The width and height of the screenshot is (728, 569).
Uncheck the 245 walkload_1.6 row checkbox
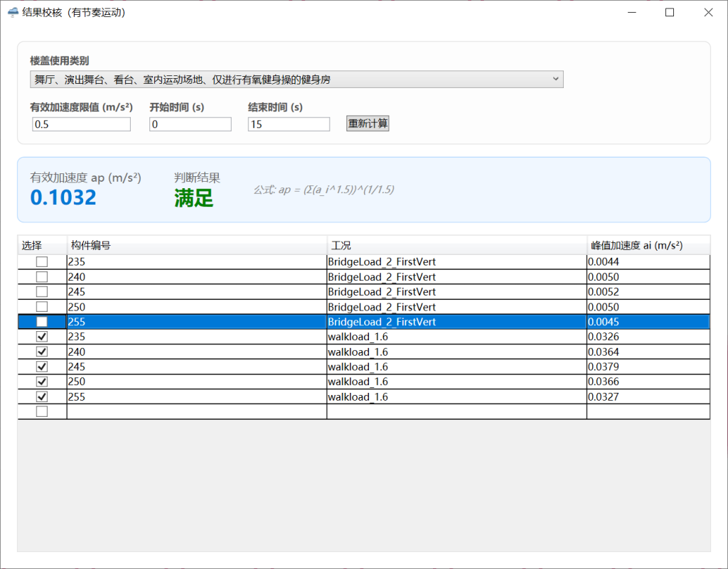[x=42, y=367]
